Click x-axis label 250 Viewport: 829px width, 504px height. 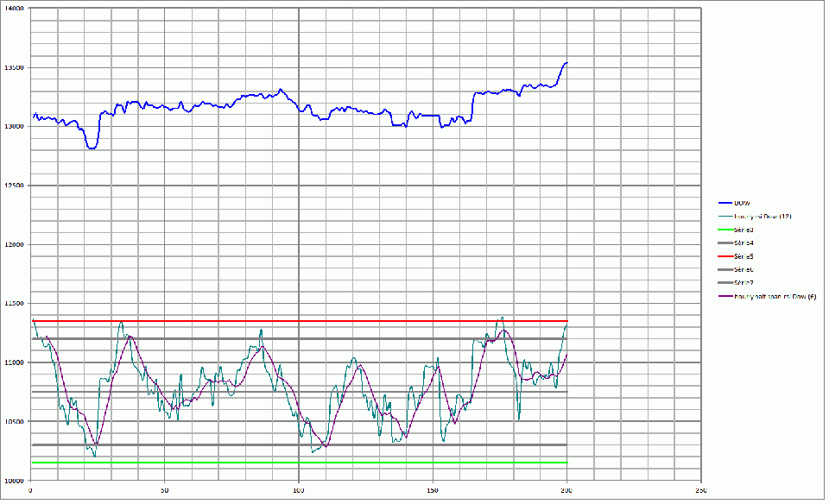[700, 490]
